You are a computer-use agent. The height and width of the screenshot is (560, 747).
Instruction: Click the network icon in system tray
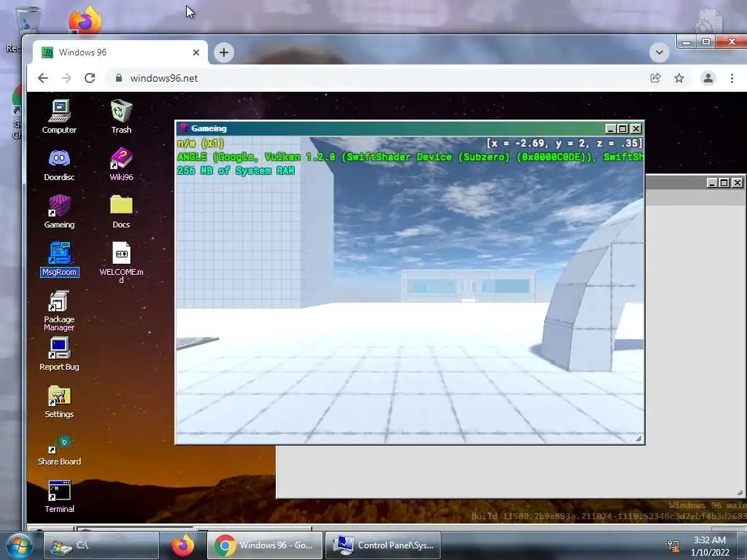click(673, 545)
